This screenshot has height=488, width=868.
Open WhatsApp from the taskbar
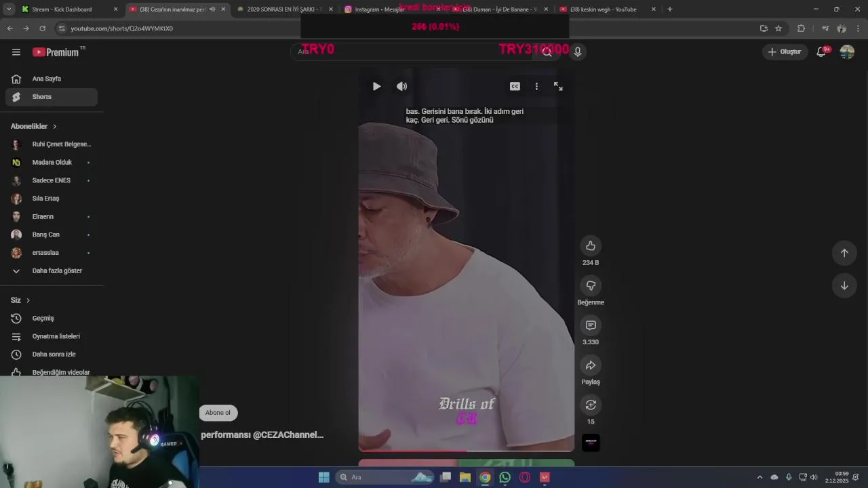point(505,477)
